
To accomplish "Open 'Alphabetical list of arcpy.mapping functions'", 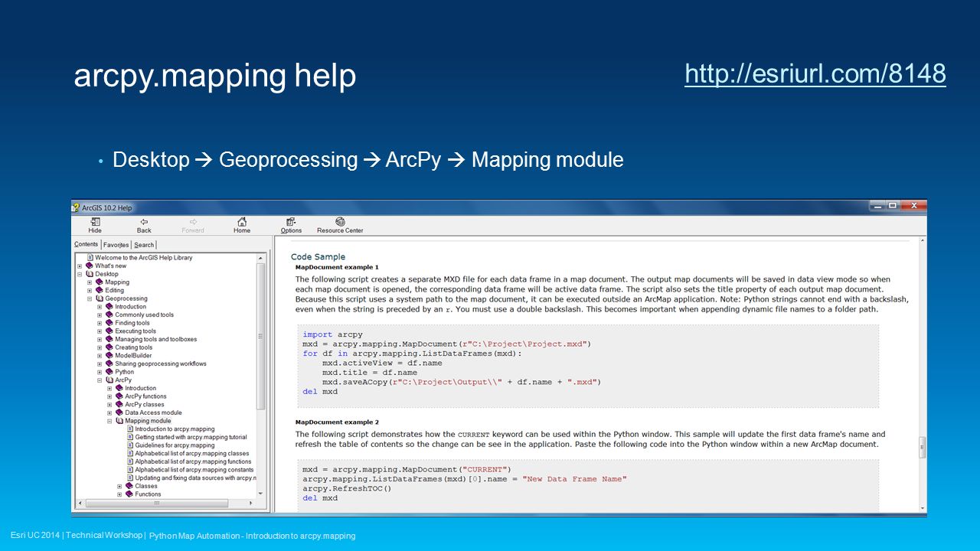I will tap(193, 461).
